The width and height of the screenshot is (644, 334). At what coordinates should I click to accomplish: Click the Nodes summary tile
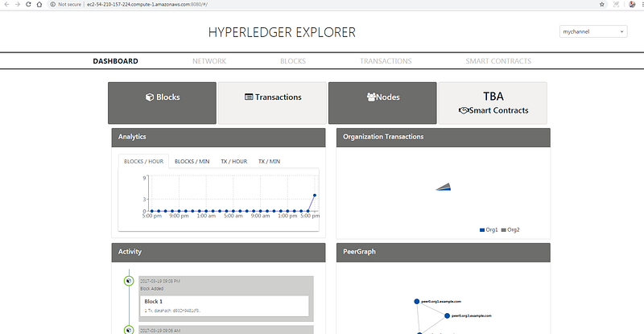pos(382,103)
